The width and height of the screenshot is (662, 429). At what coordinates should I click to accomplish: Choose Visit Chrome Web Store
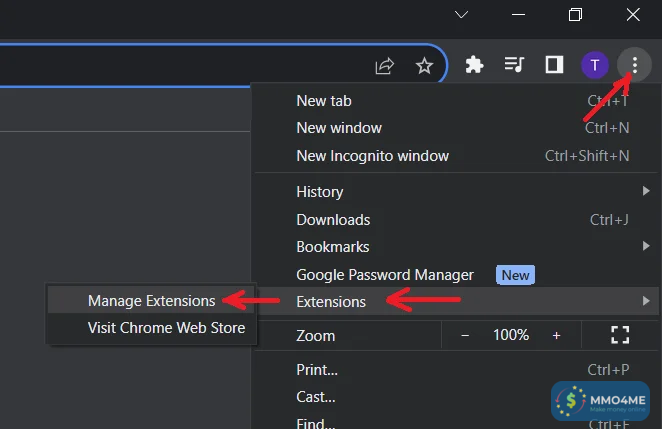pos(166,328)
